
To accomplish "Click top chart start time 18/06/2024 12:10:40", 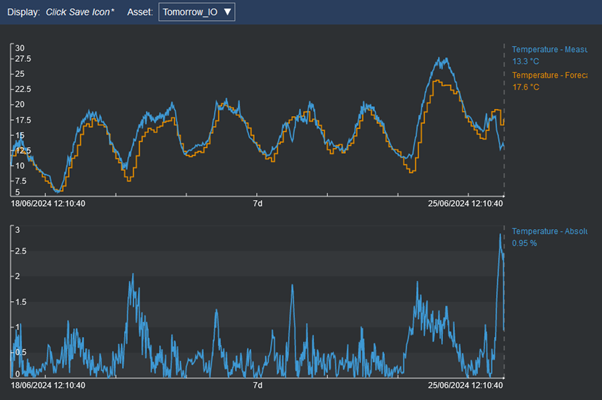I will (48, 203).
